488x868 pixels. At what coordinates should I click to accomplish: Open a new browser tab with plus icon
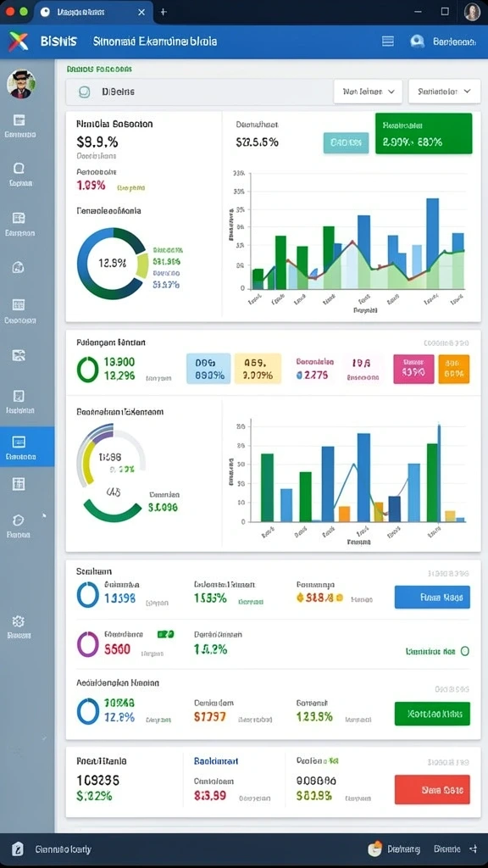click(164, 12)
